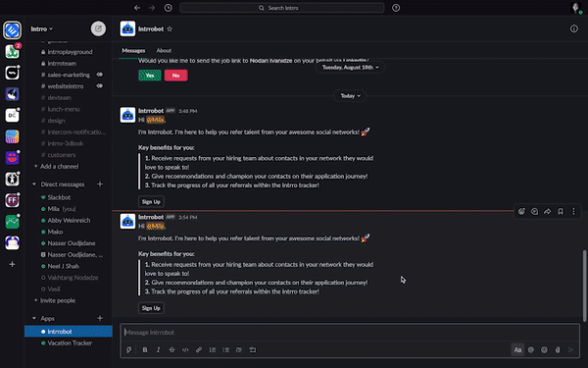Insert code block in composer

[x=253, y=349]
